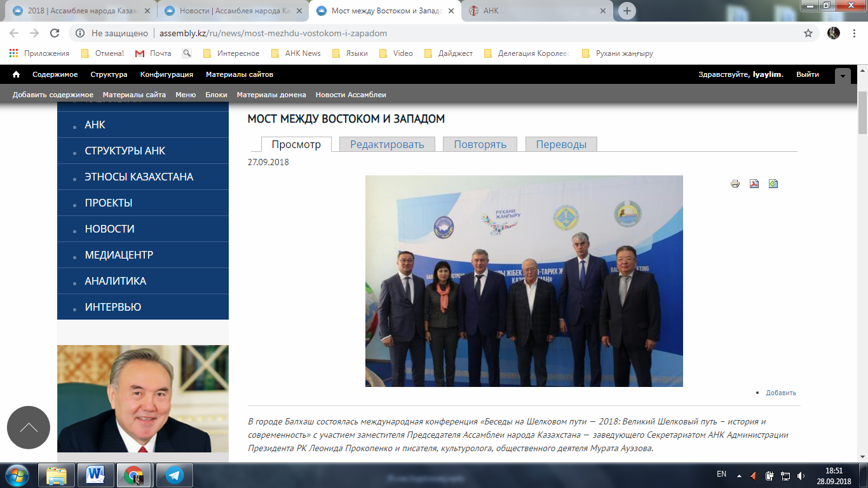The width and height of the screenshot is (868, 488).
Task: Switch to the Переводы tab
Action: [x=561, y=144]
